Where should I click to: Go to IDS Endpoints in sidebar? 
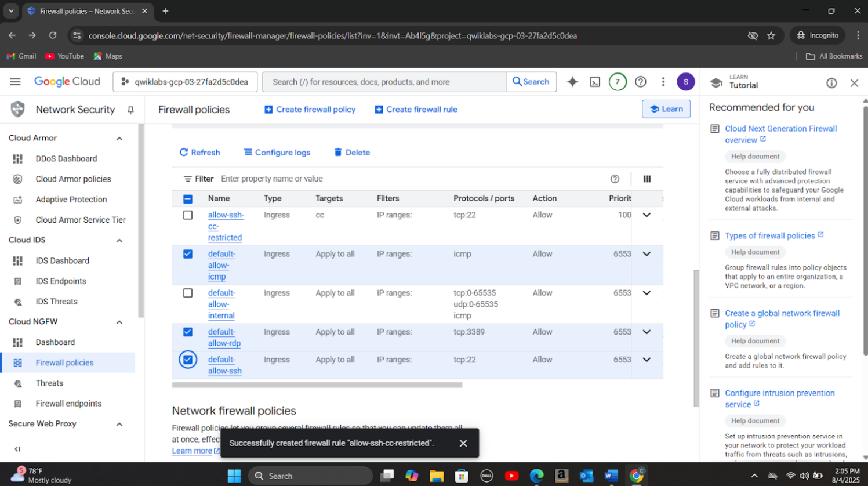(x=61, y=281)
